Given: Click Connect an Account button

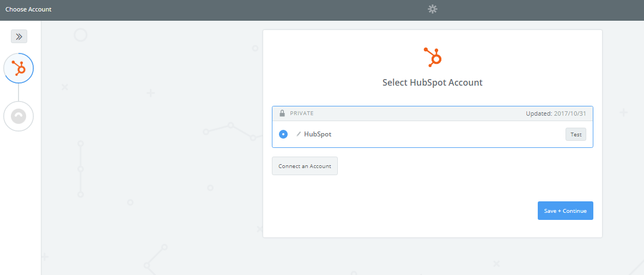Looking at the screenshot, I should [x=305, y=166].
